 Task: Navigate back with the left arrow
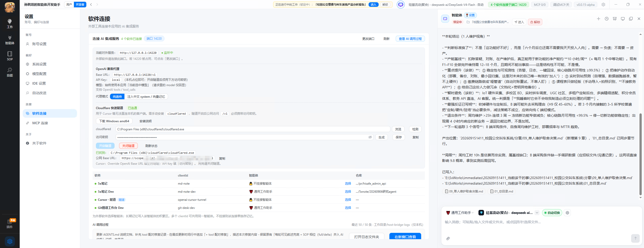91,5
